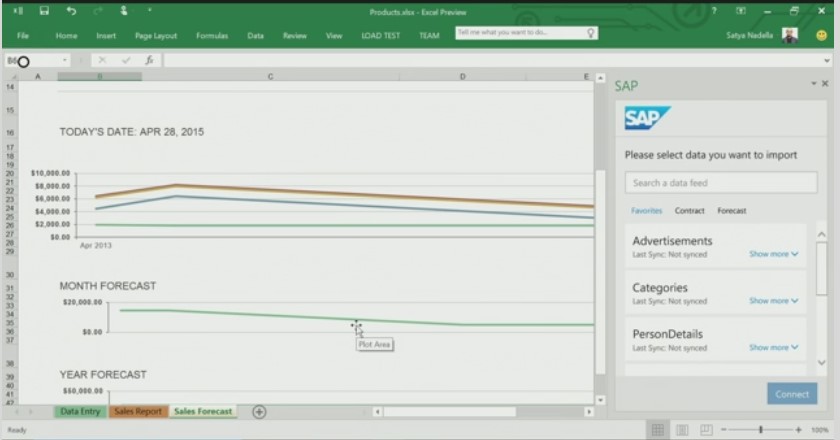Image resolution: width=840 pixels, height=440 pixels.
Task: Click the Name Box cell reference
Action: click(x=32, y=61)
